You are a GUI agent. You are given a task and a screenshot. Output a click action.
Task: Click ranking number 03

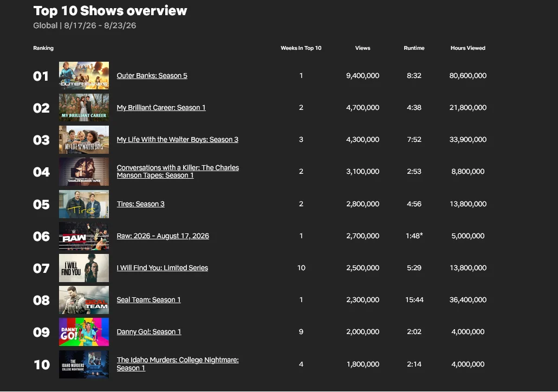(41, 140)
